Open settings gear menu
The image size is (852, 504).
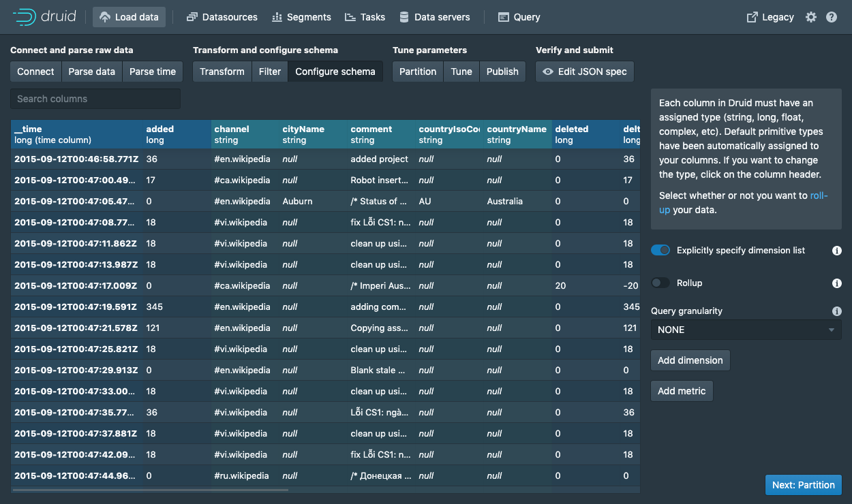[810, 17]
